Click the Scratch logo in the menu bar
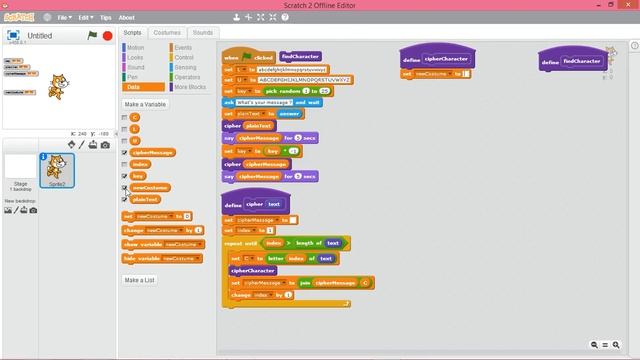The image size is (640, 360). pyautogui.click(x=19, y=18)
